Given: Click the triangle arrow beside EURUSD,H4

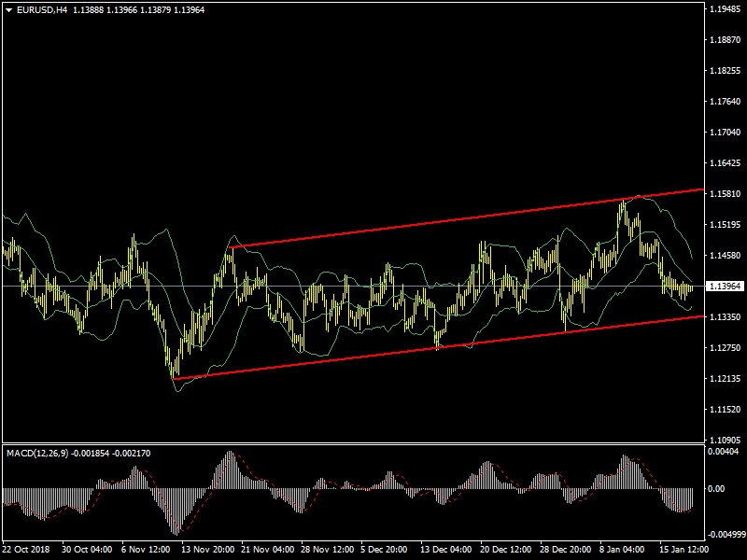Looking at the screenshot, I should (9, 9).
